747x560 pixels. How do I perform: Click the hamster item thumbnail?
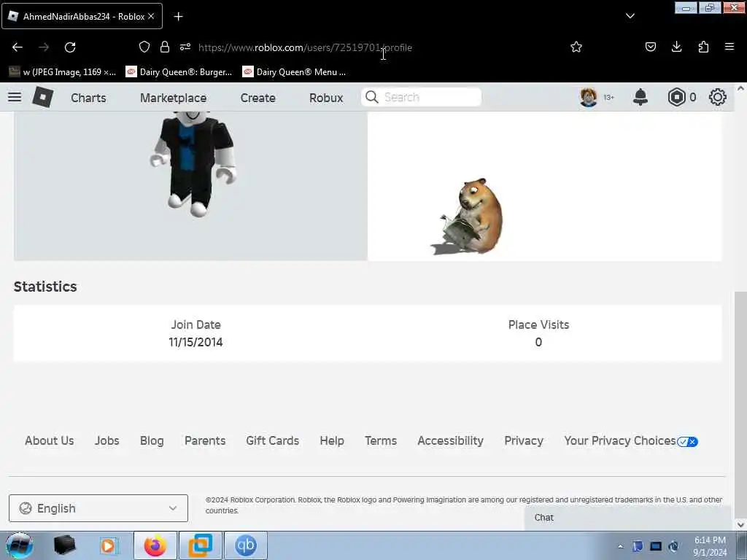coord(468,217)
